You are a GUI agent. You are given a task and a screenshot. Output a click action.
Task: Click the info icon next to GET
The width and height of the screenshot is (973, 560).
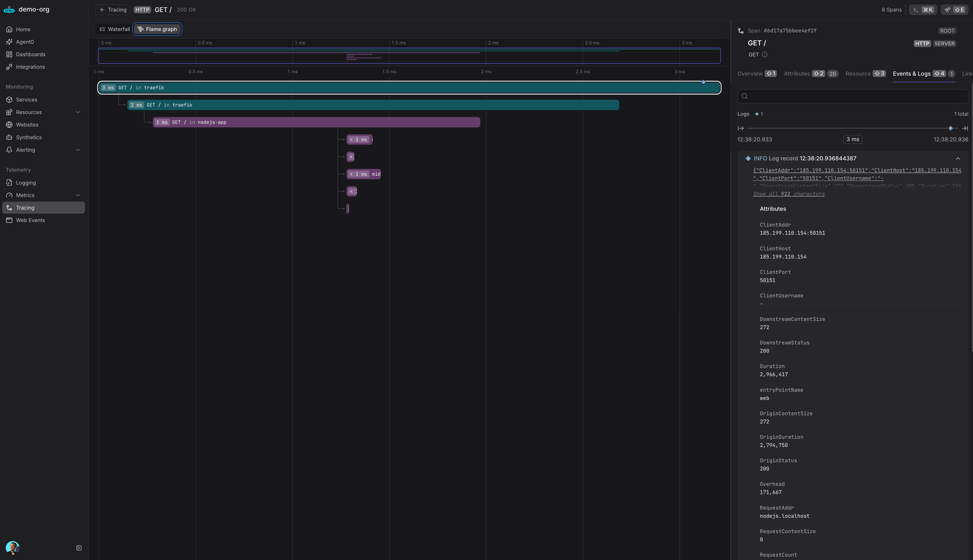click(x=765, y=55)
